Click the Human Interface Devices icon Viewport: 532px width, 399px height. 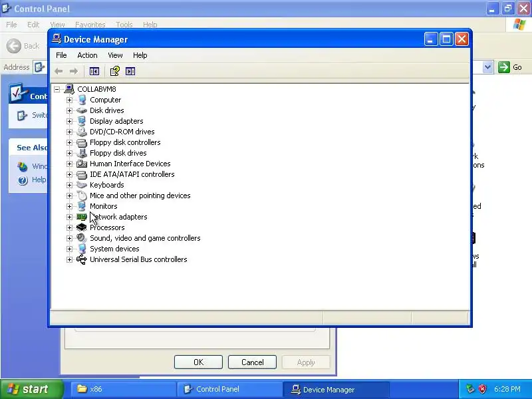point(82,164)
